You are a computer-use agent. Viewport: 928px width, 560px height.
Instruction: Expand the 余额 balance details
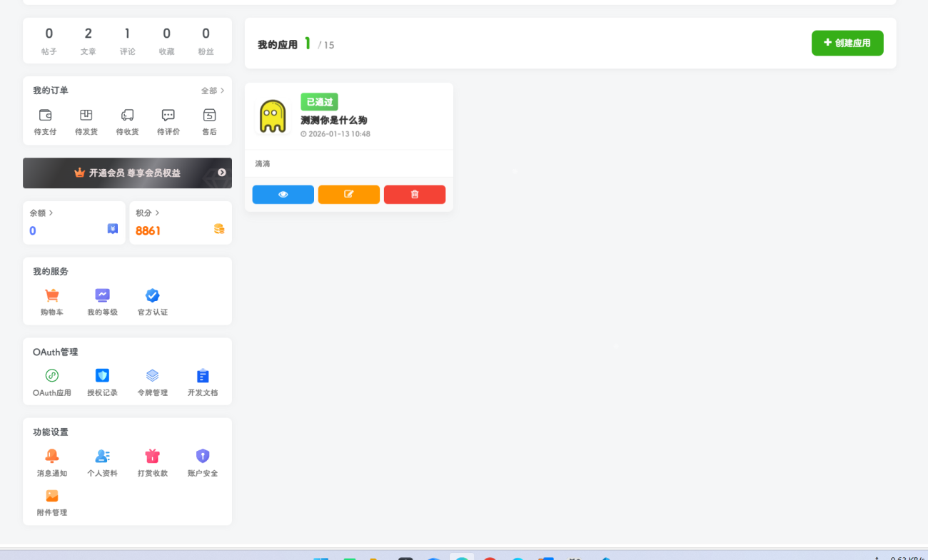[x=41, y=213]
